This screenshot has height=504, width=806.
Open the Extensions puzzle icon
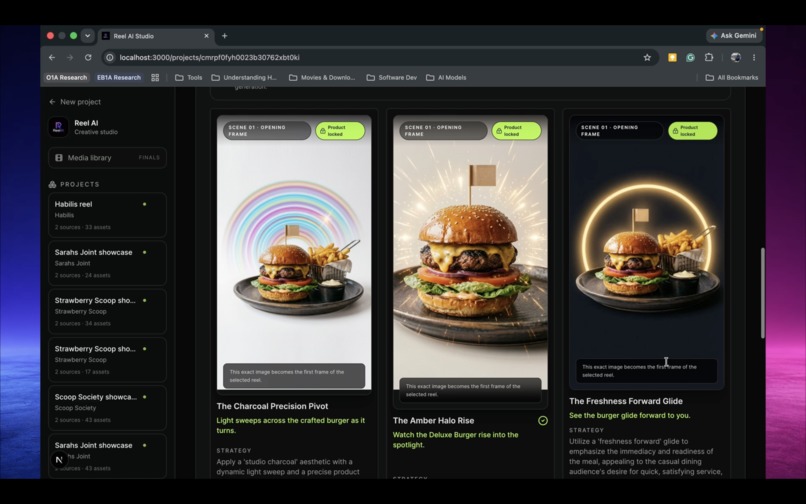coord(709,58)
